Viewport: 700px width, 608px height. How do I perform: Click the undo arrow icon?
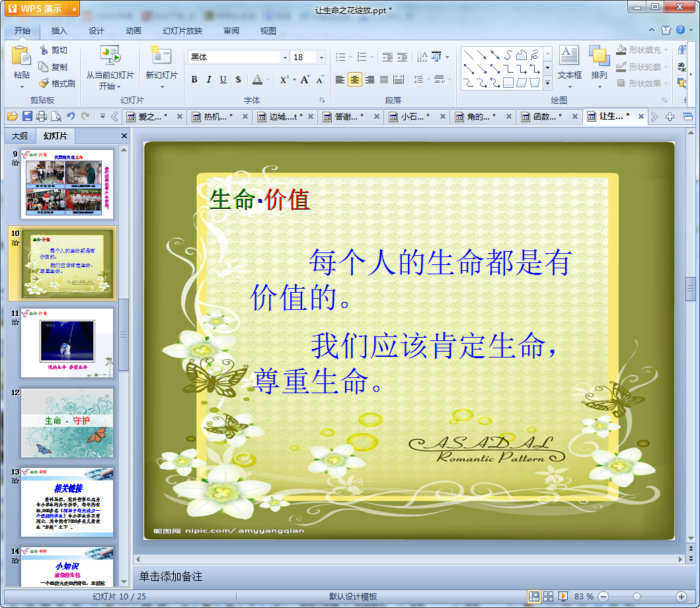(x=71, y=116)
